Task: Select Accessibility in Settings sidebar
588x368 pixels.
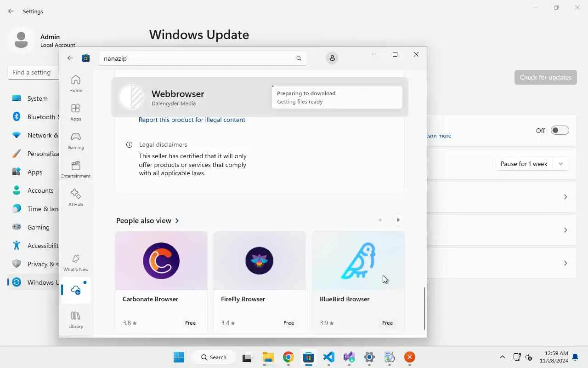Action: [x=34, y=246]
